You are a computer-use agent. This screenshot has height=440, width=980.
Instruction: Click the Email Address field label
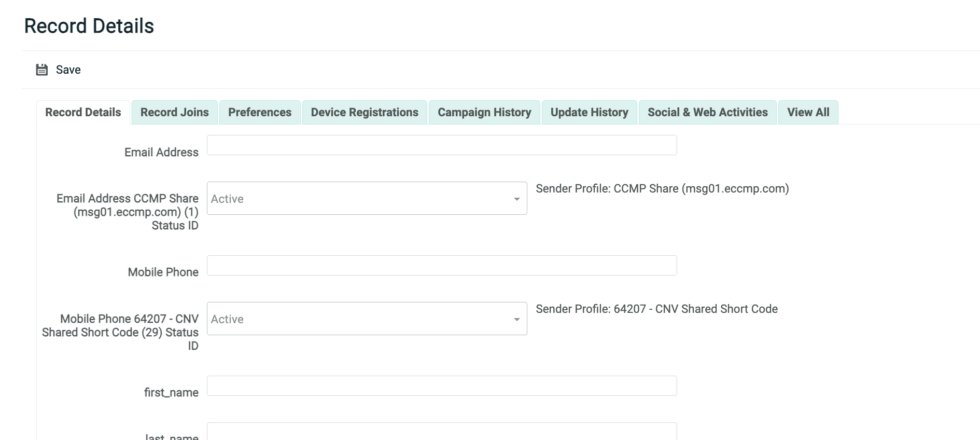pos(161,152)
